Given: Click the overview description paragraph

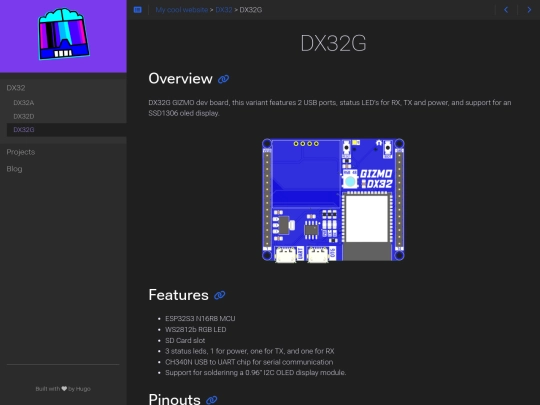Looking at the screenshot, I should [x=330, y=108].
